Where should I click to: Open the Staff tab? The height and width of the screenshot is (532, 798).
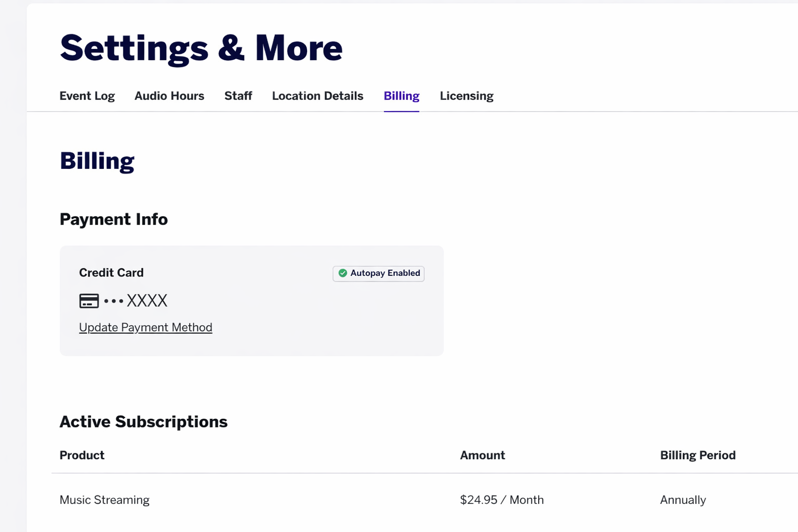coord(238,96)
